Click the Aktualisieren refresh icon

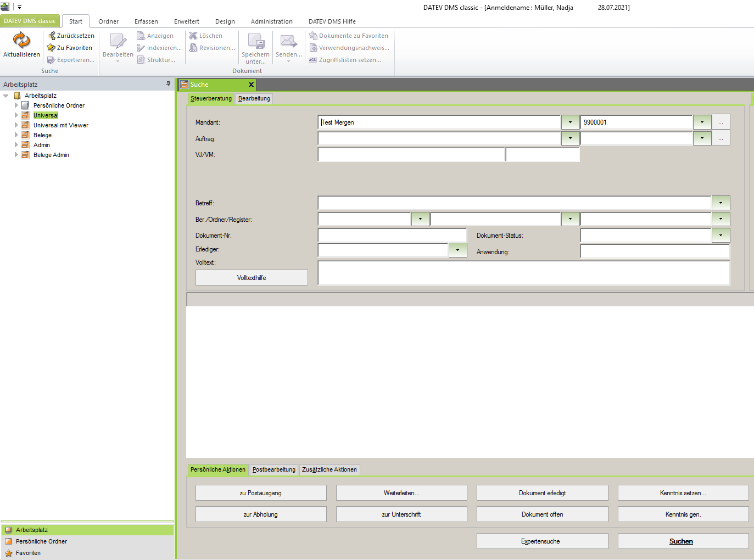tap(21, 41)
